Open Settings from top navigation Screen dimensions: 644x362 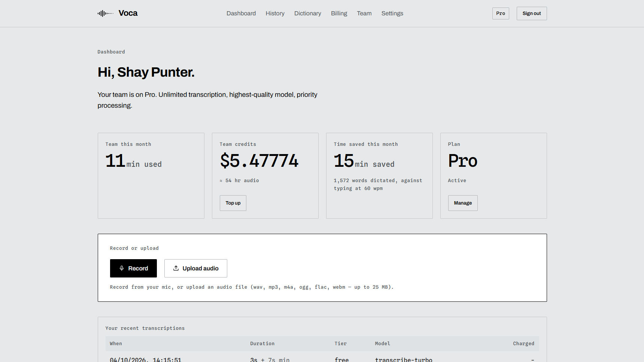point(392,13)
